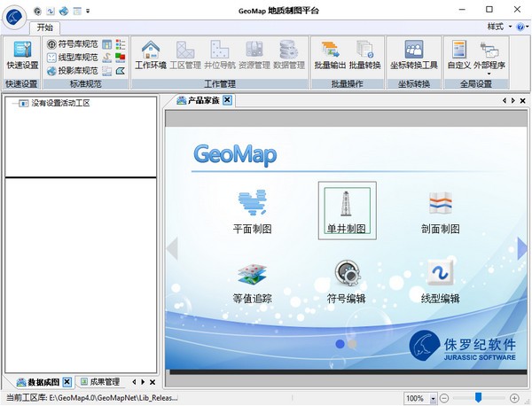
Task: Select the first blue page indicator dot
Action: point(340,344)
